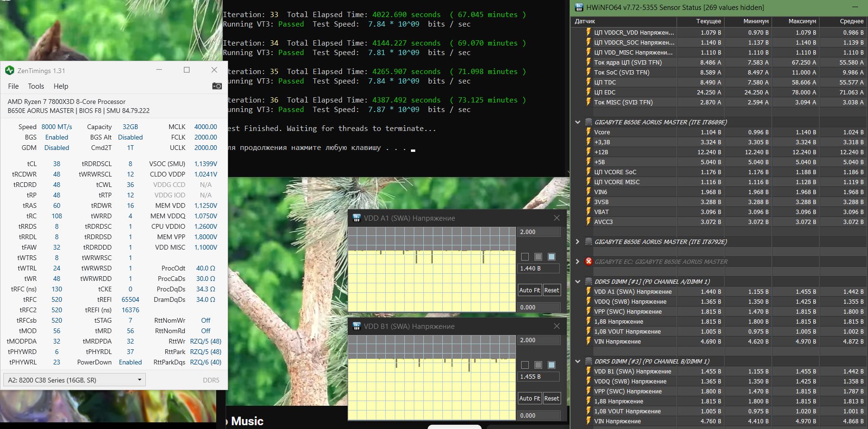Click the chip icon beside ITE IT8792E

point(589,242)
